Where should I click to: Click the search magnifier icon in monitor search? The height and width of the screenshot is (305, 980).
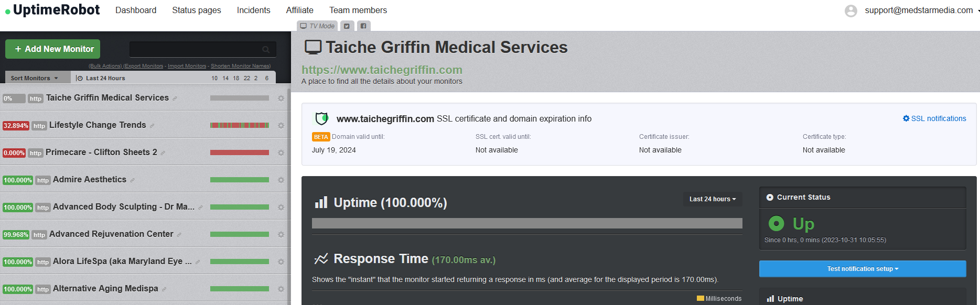click(266, 50)
